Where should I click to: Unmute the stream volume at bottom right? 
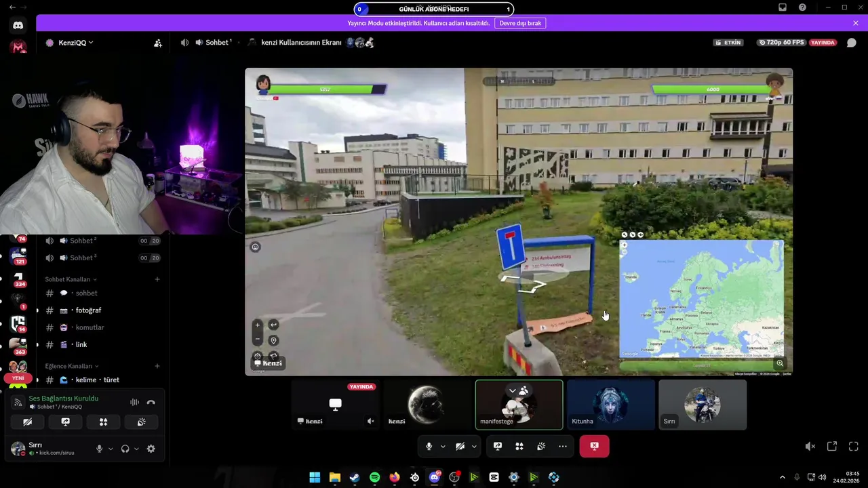pyautogui.click(x=810, y=446)
